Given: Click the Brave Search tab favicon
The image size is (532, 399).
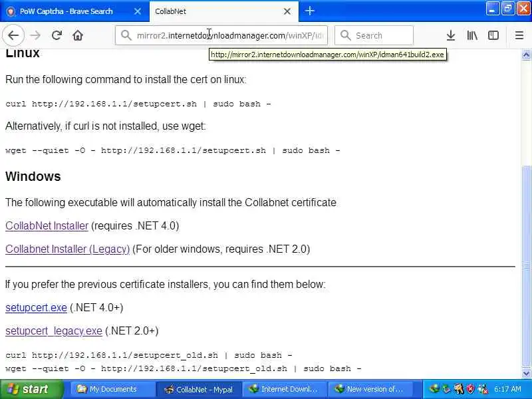Looking at the screenshot, I should (x=11, y=11).
